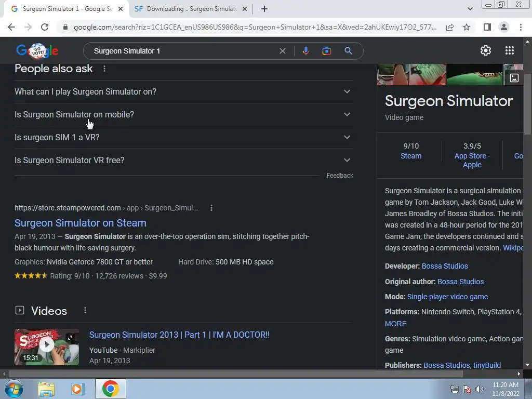Click the Feedback link under People also ask

pyautogui.click(x=340, y=176)
